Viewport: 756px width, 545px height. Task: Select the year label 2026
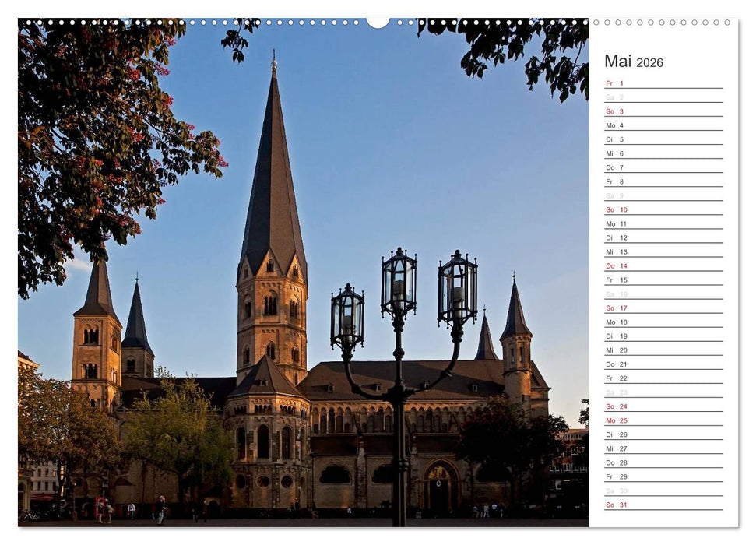(x=652, y=64)
